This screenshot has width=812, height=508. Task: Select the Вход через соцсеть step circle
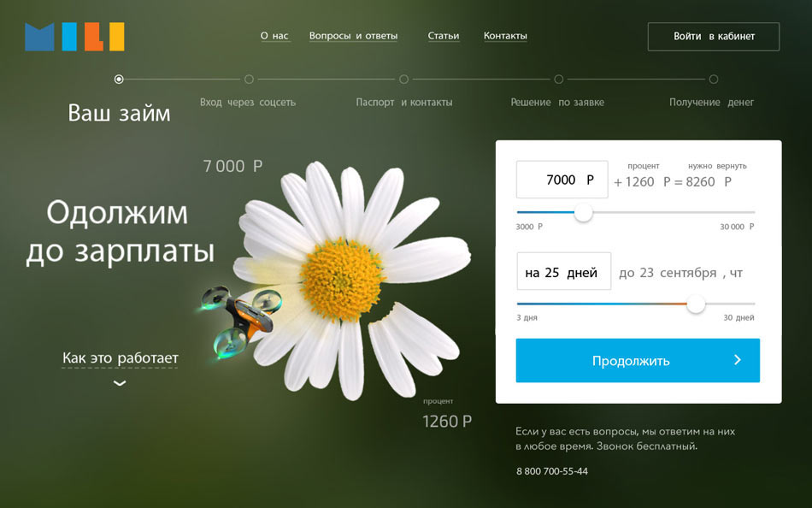[x=249, y=80]
